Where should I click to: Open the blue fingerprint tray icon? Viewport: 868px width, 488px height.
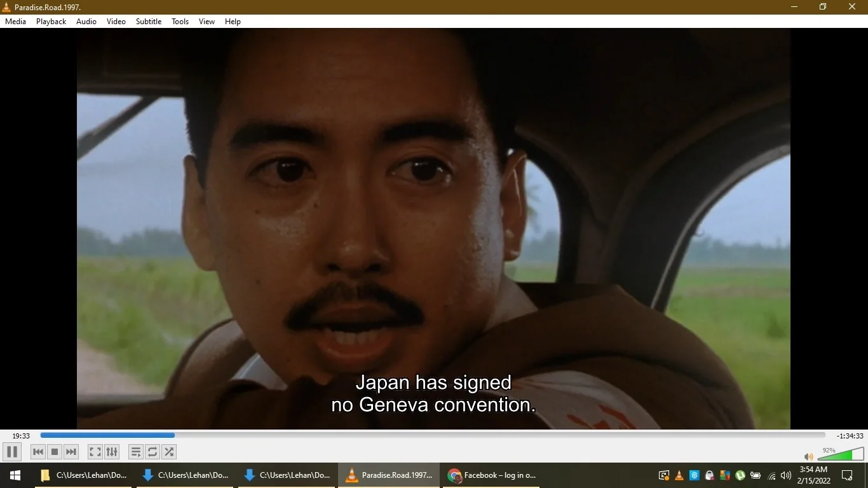(x=695, y=475)
